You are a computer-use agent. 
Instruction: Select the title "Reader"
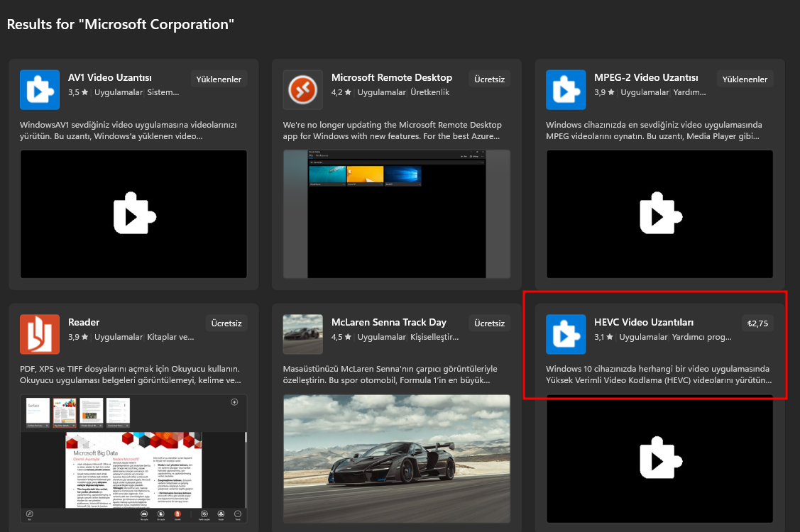tap(84, 322)
